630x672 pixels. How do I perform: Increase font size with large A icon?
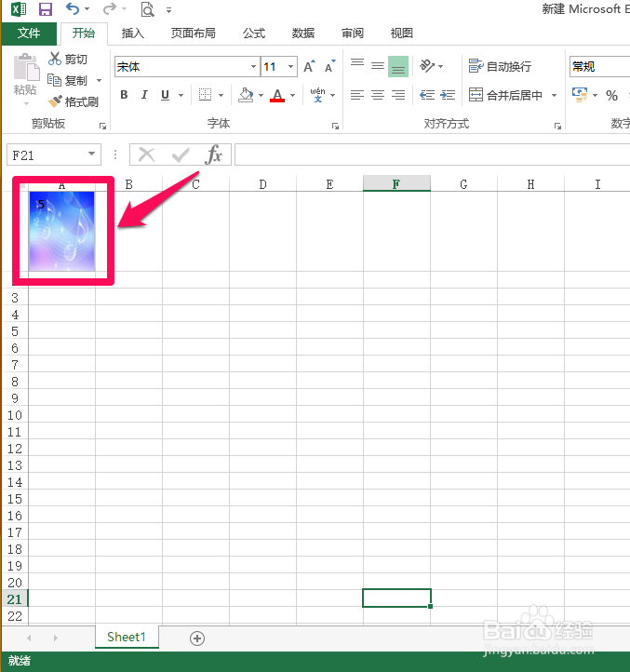[309, 66]
